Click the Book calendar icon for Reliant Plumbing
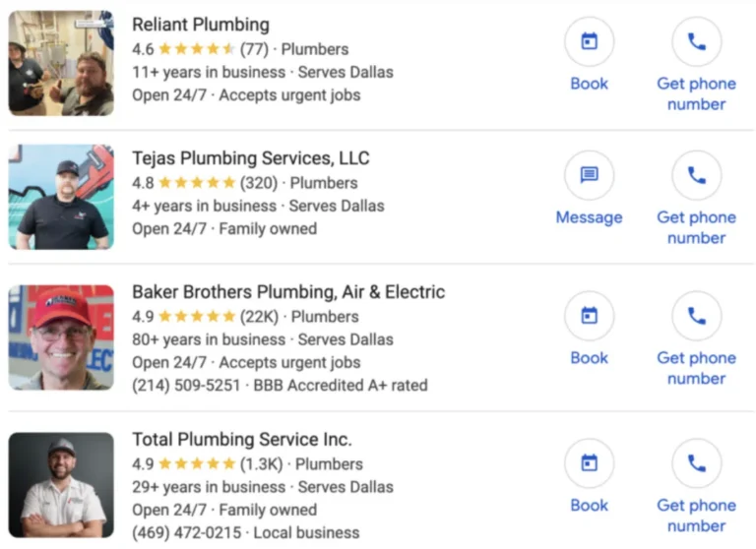Viewport: 756px width, 549px height. click(x=589, y=42)
